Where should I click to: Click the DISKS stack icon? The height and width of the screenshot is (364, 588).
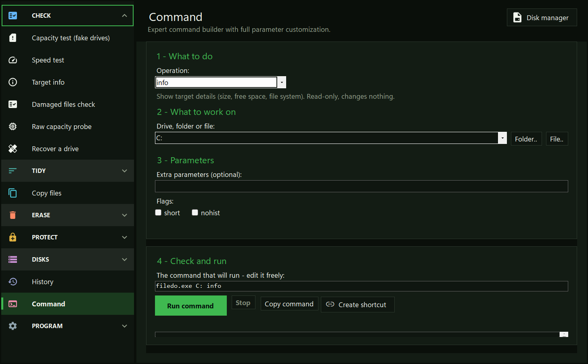pyautogui.click(x=13, y=260)
